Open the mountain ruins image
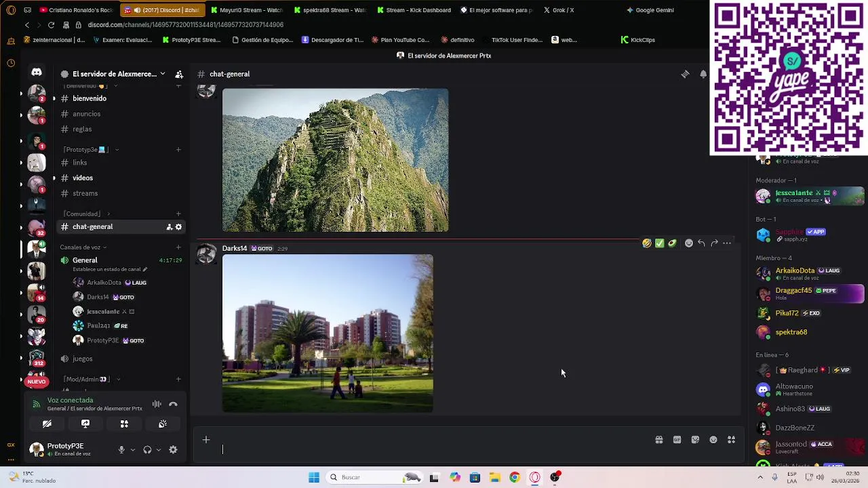The width and height of the screenshot is (868, 488). pos(335,160)
